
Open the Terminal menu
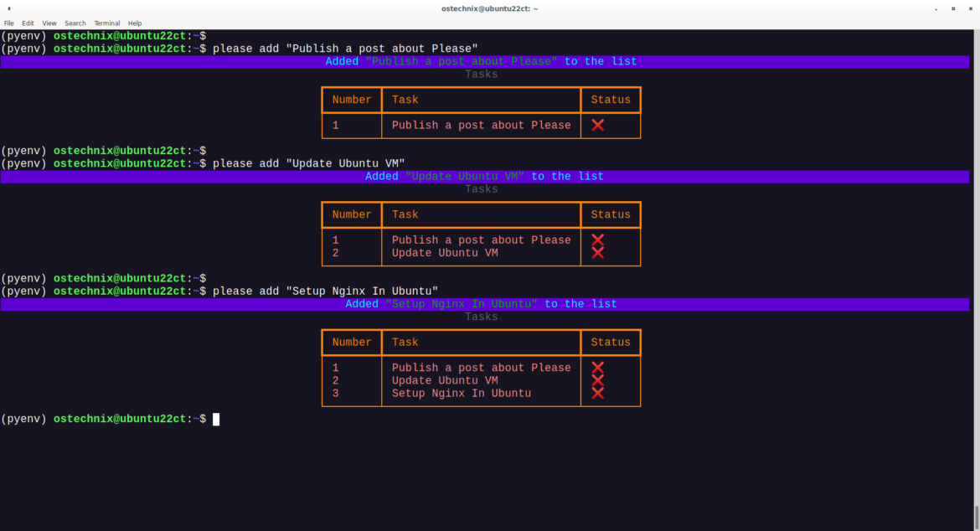[x=106, y=23]
